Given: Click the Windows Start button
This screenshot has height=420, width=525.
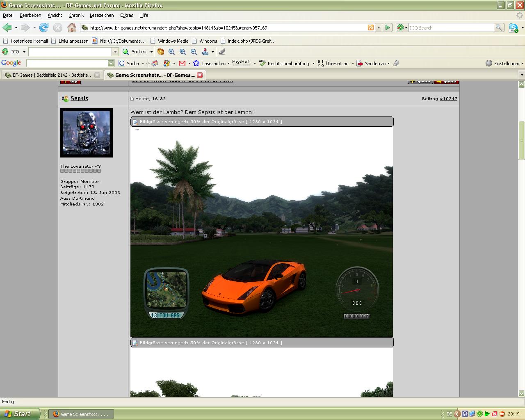Looking at the screenshot, I should [x=20, y=414].
